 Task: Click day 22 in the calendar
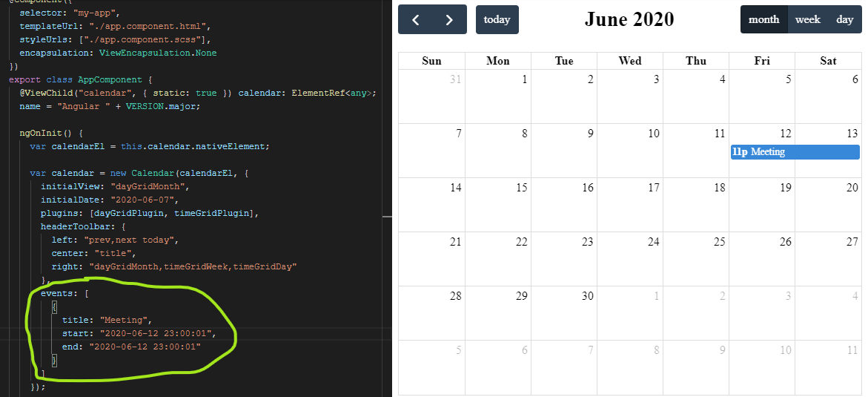521,242
